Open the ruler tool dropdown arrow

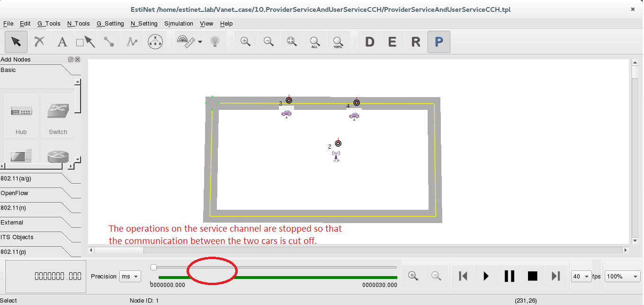tap(200, 42)
